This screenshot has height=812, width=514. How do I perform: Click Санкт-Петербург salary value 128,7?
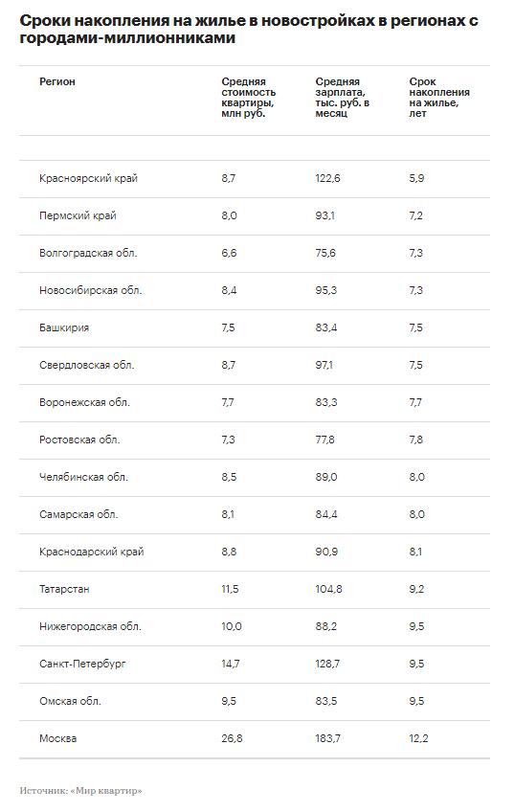pos(327,664)
